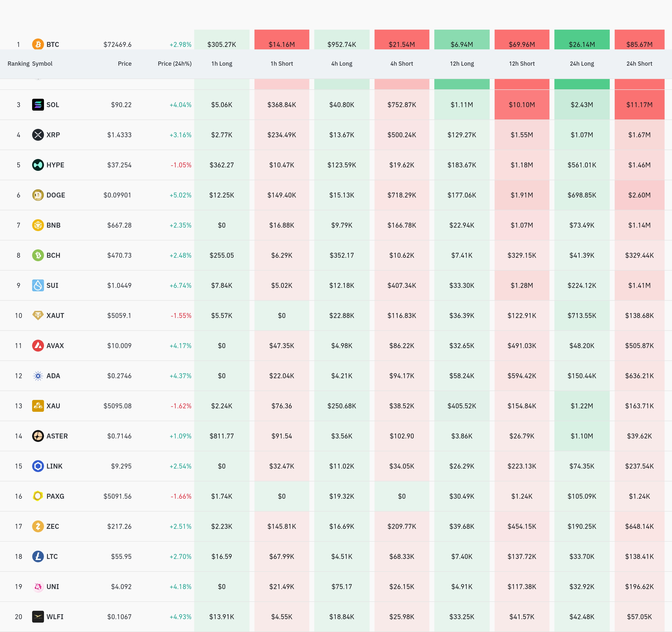Click the Ranking column header
Viewport: 672px width, 632px height.
point(18,63)
